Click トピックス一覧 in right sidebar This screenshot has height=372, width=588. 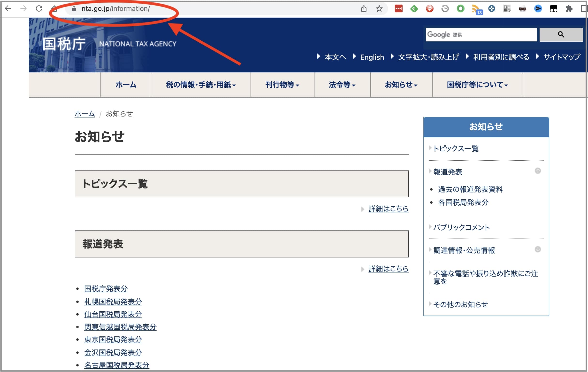click(x=456, y=148)
